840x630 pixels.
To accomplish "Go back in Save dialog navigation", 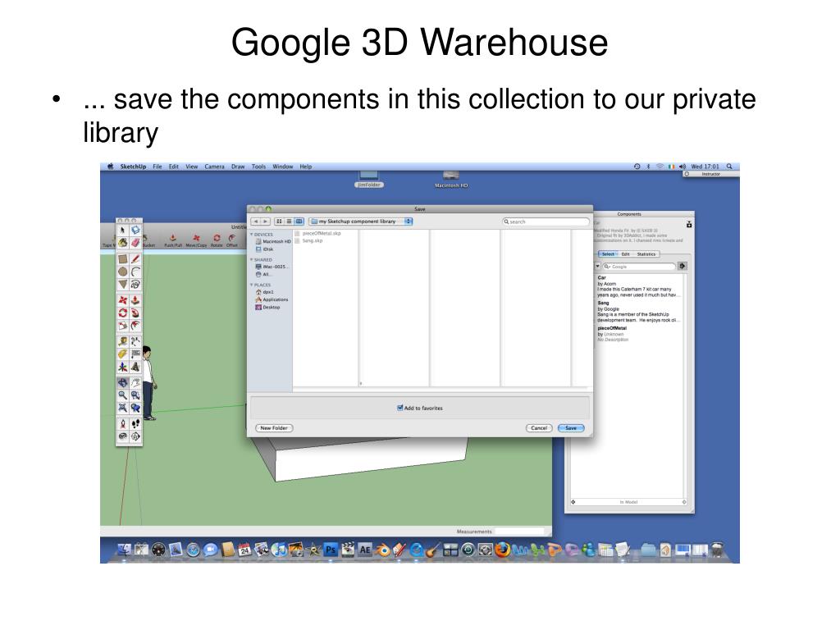I will (256, 221).
